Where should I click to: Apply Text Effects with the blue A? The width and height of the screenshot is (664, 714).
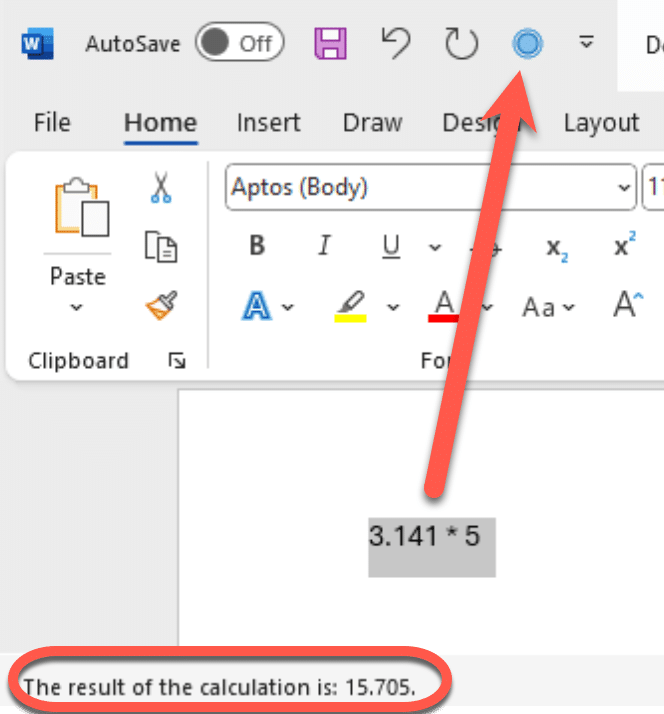[256, 306]
